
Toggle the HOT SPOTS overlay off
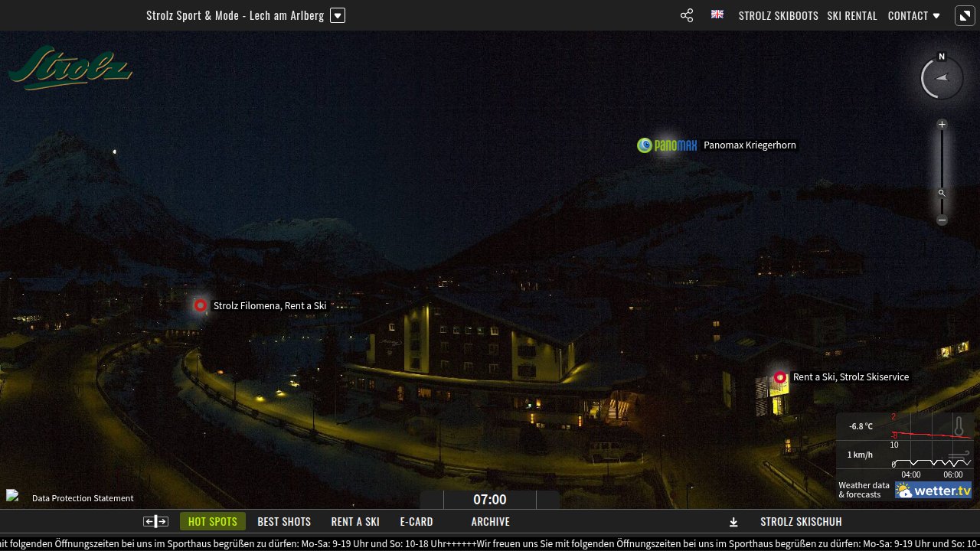tap(213, 522)
